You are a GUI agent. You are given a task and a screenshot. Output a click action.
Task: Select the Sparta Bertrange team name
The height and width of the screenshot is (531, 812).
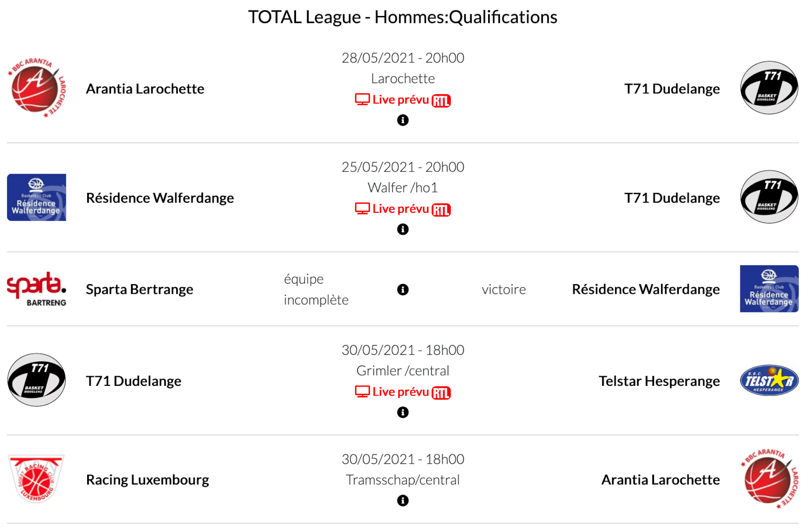pos(139,289)
